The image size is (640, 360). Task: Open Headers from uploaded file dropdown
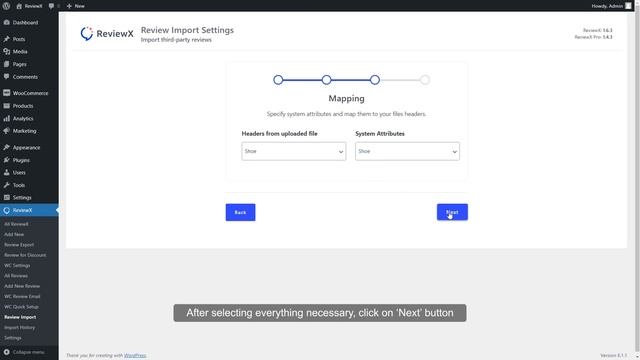(294, 151)
